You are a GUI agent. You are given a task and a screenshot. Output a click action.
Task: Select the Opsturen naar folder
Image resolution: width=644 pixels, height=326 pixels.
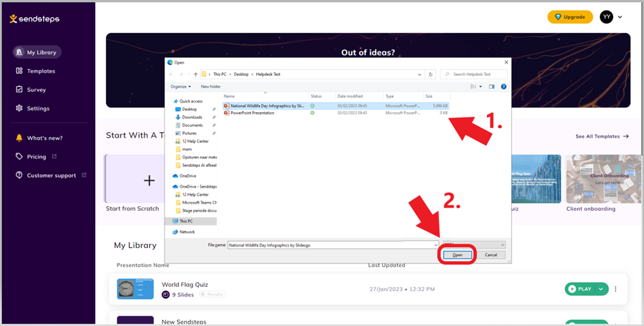click(196, 158)
